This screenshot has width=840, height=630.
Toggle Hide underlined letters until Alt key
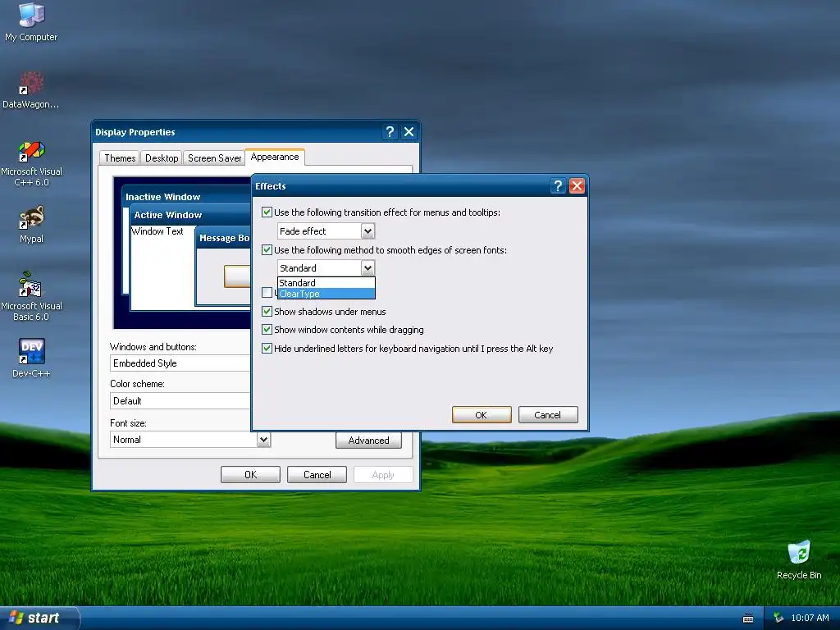click(267, 348)
